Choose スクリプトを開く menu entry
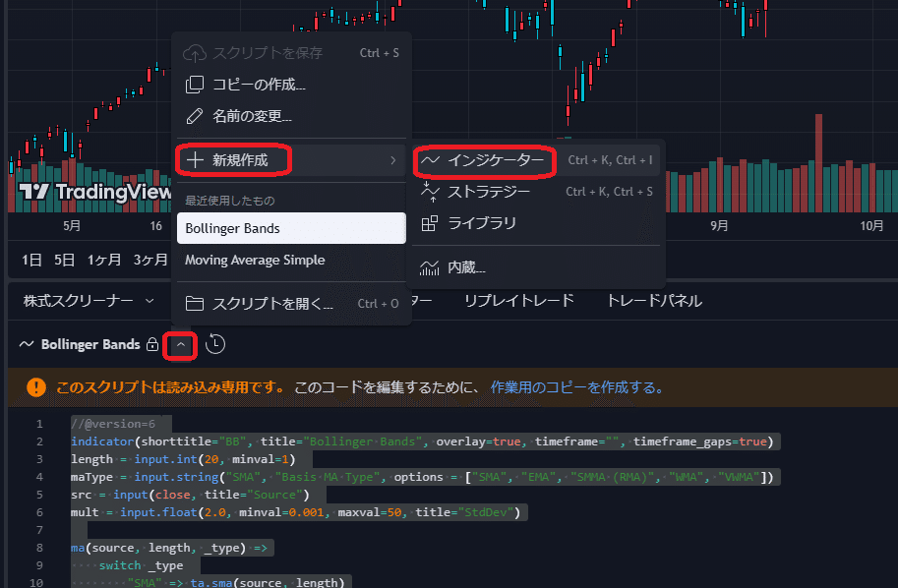The image size is (898, 588). click(291, 304)
